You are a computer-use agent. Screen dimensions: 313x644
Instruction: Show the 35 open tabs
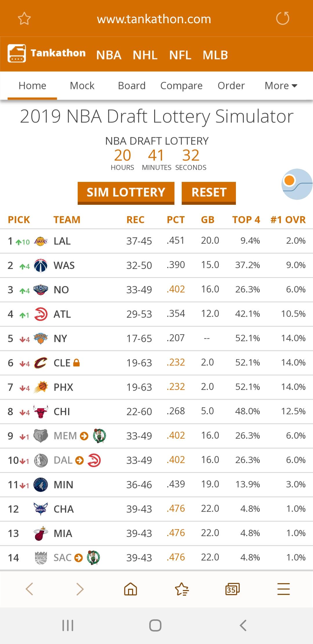tap(232, 589)
